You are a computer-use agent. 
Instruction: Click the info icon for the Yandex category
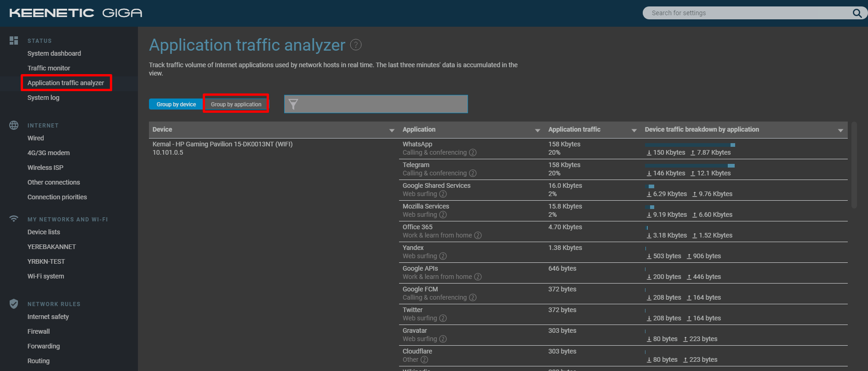point(443,256)
